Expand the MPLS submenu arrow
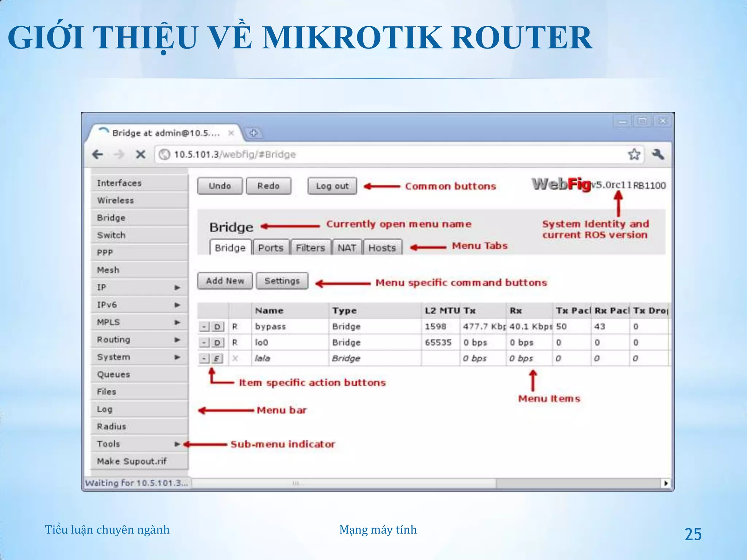The image size is (747, 560). [x=178, y=322]
